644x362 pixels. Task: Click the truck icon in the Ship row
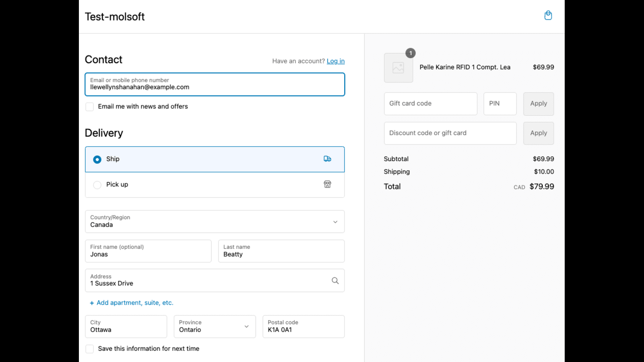[x=327, y=159]
